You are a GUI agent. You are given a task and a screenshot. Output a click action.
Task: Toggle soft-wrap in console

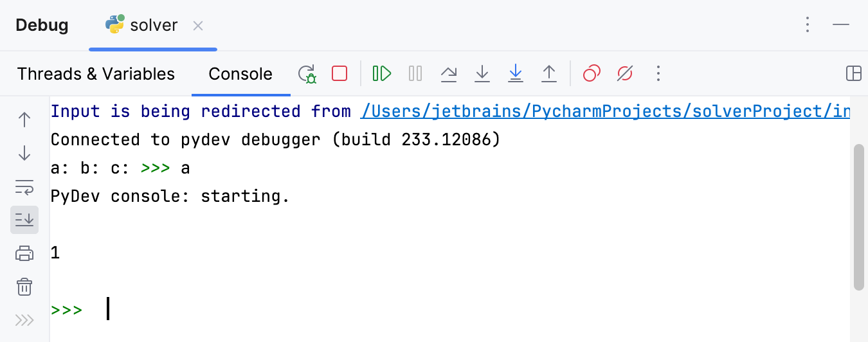[24, 187]
